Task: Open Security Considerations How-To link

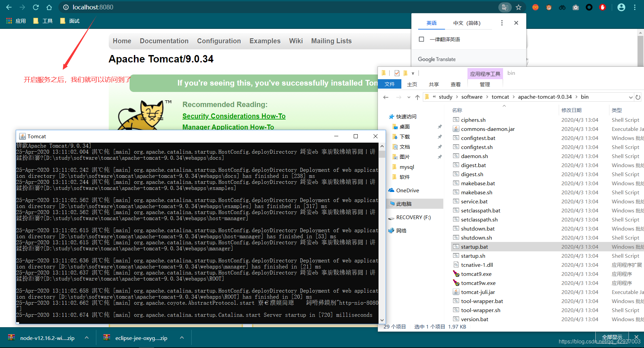Action: (x=234, y=116)
